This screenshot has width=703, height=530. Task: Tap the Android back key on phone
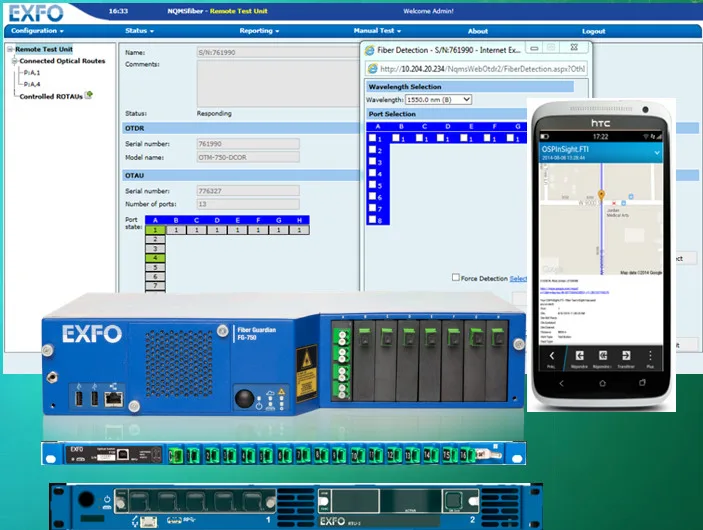pyautogui.click(x=561, y=383)
